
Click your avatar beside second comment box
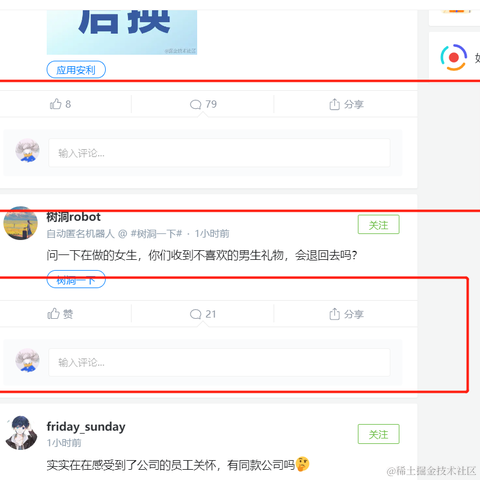click(27, 360)
